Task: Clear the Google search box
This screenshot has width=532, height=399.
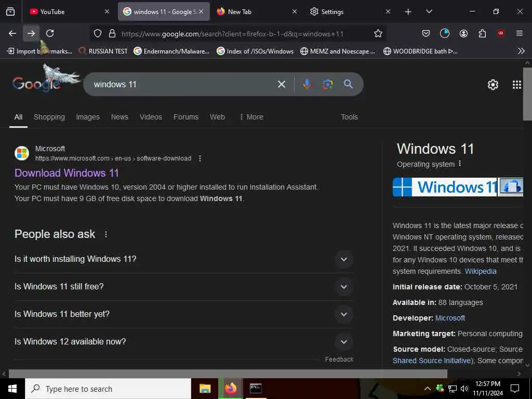Action: (282, 84)
